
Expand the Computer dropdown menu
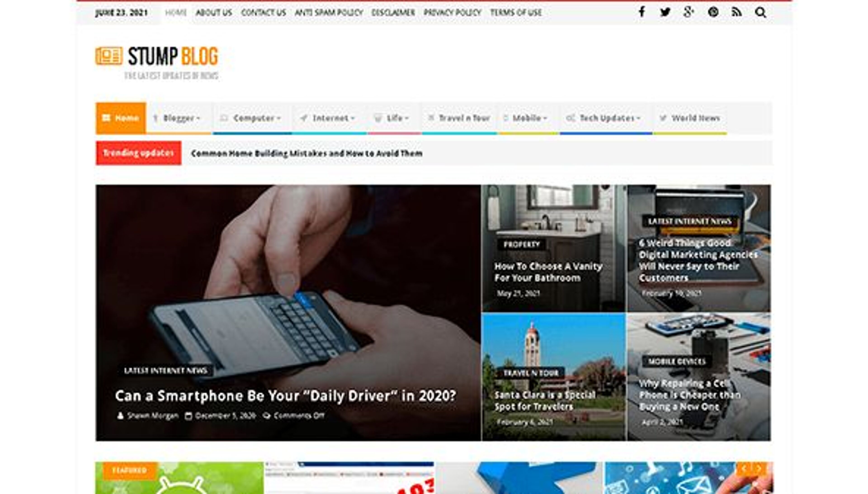coord(251,118)
